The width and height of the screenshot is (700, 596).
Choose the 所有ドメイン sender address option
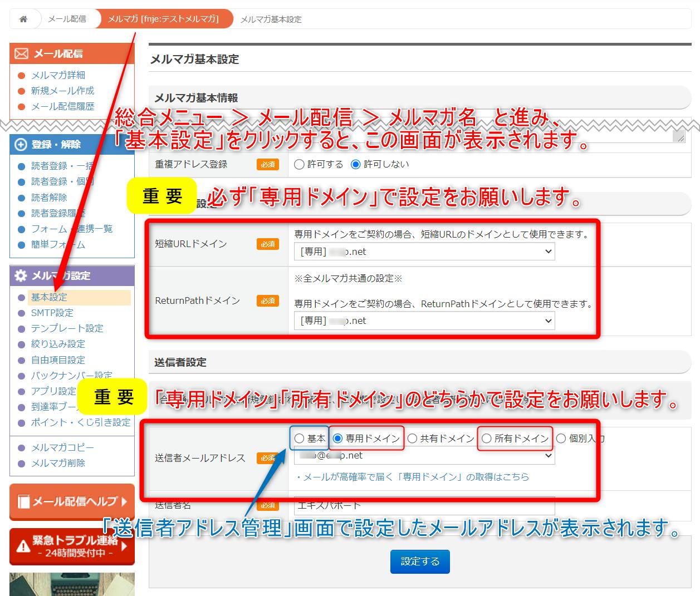pyautogui.click(x=487, y=439)
